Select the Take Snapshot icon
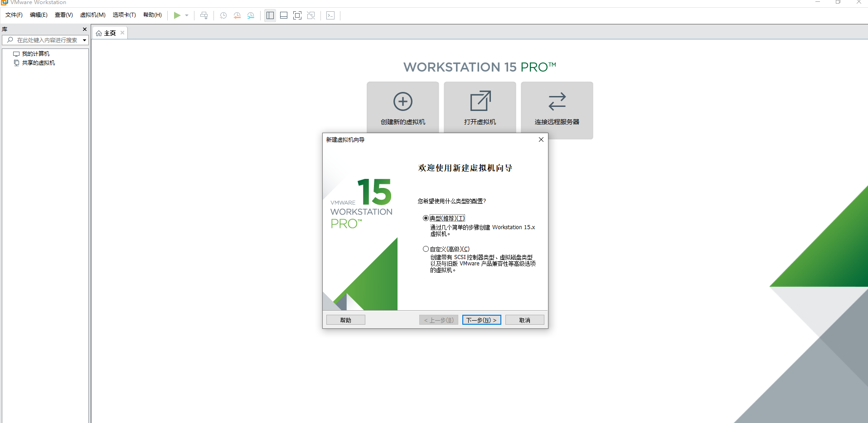868x423 pixels. click(223, 15)
